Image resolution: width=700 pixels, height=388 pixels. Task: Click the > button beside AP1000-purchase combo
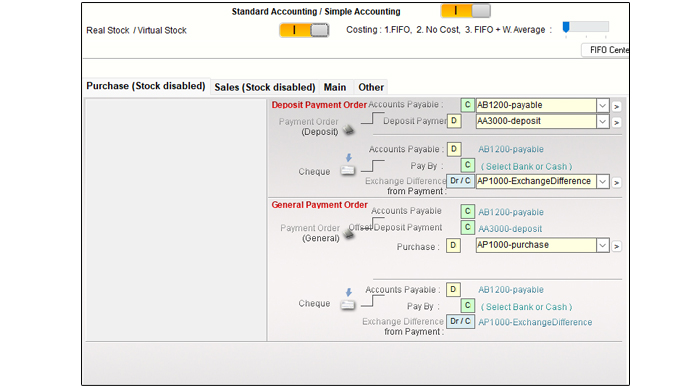617,246
